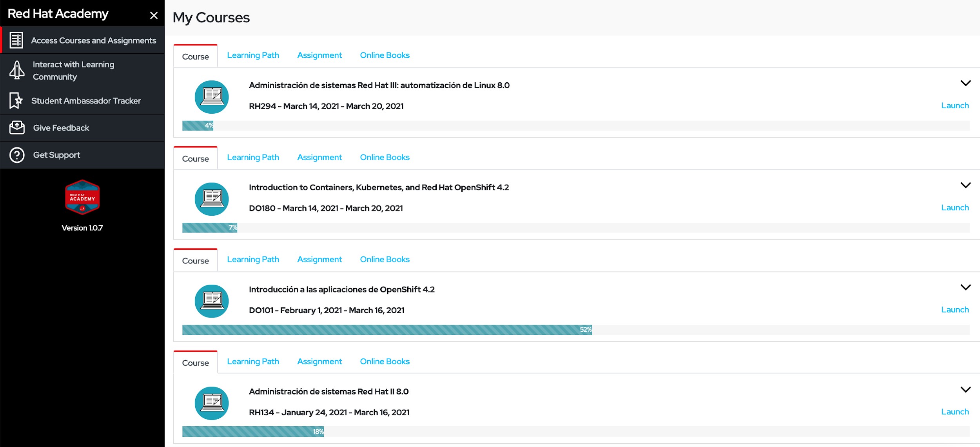Close the Red Hat Academy sidebar
The image size is (980, 447).
click(x=154, y=15)
